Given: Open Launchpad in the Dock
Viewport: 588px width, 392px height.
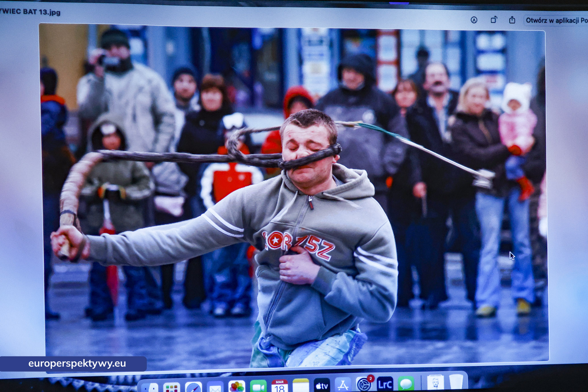Looking at the screenshot, I should [172, 387].
